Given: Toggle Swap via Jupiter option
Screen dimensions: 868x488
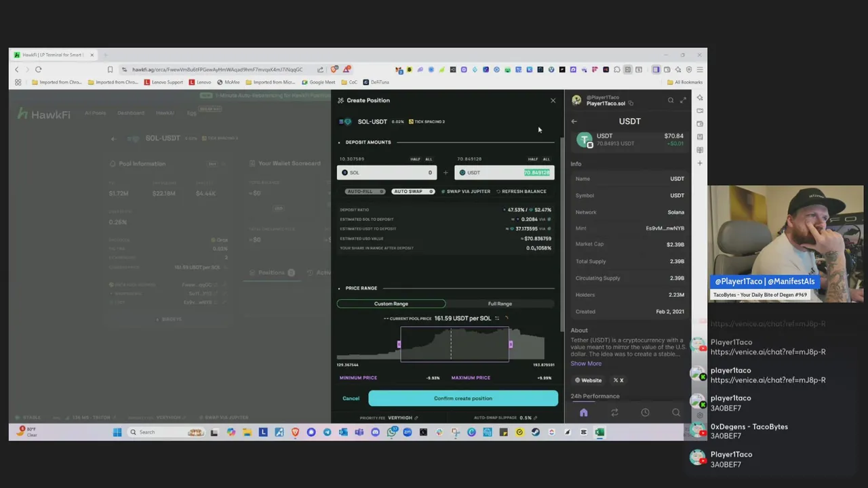Looking at the screenshot, I should (x=466, y=191).
